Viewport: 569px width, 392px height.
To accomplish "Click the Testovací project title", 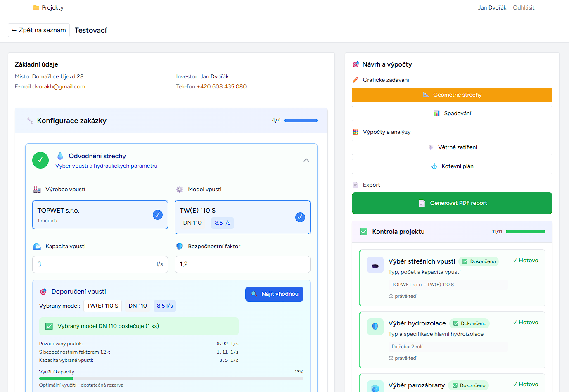I will (91, 30).
